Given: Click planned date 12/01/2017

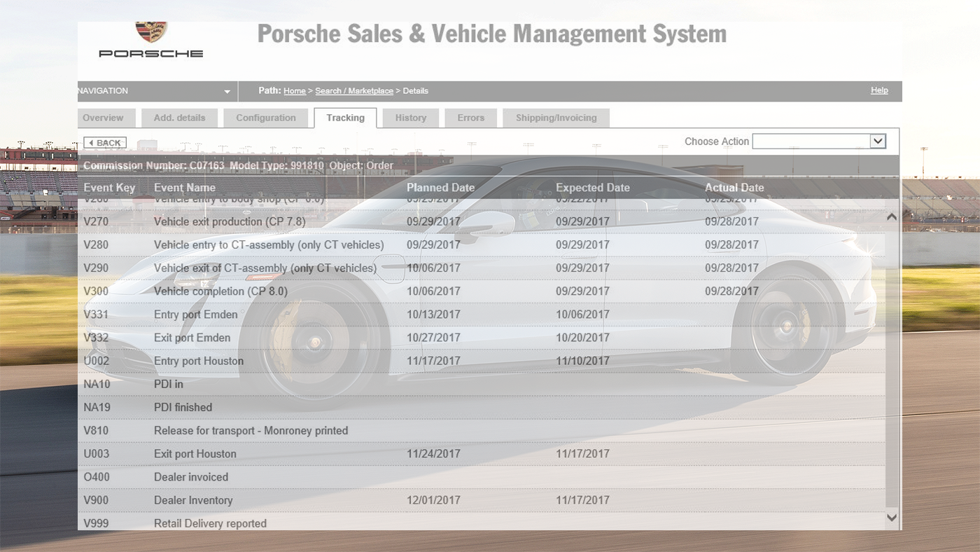Looking at the screenshot, I should [x=434, y=500].
